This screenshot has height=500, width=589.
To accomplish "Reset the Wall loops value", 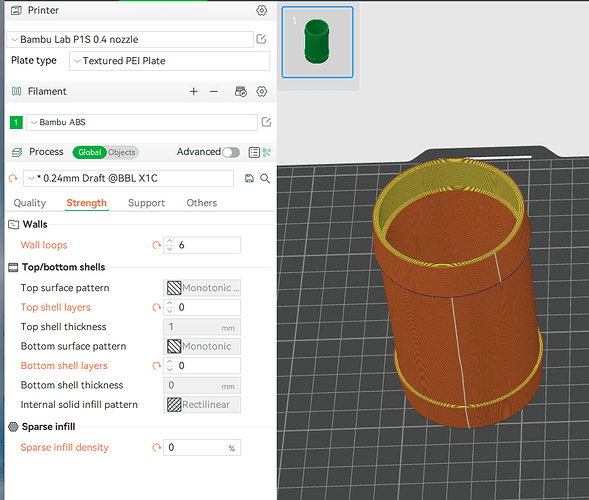I will 156,245.
